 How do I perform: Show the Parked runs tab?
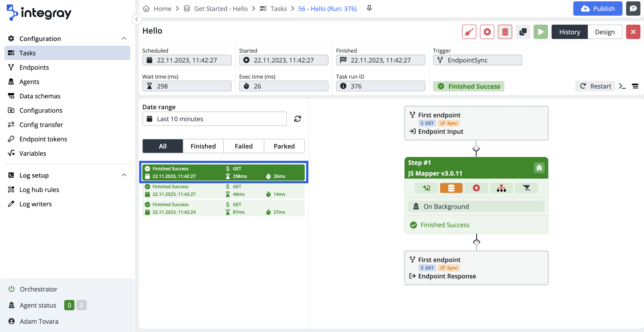(284, 146)
